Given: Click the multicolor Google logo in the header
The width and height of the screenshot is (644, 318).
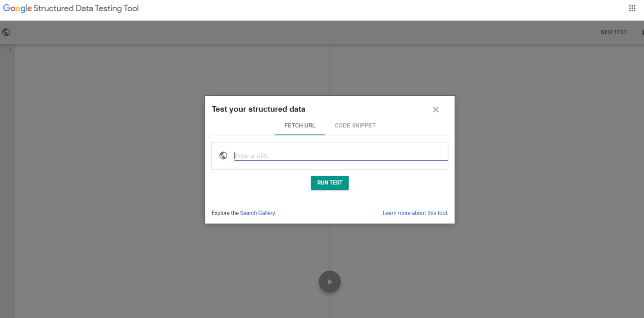Looking at the screenshot, I should (x=17, y=8).
